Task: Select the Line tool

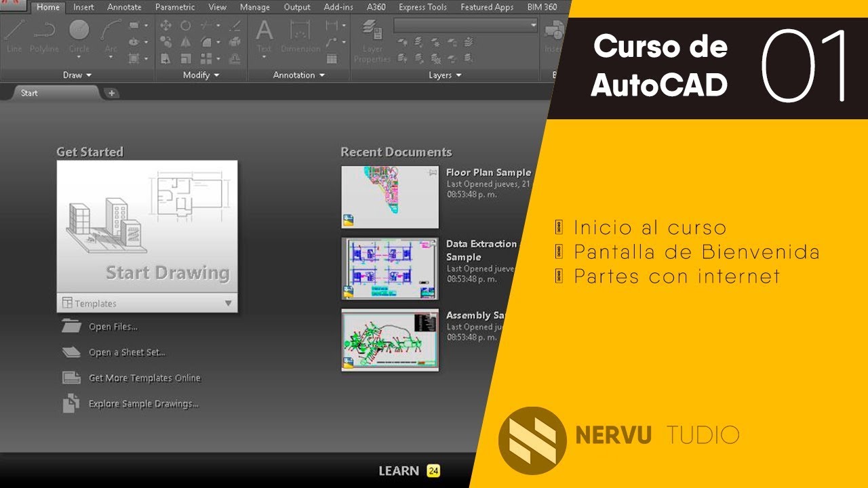Action: click(14, 36)
